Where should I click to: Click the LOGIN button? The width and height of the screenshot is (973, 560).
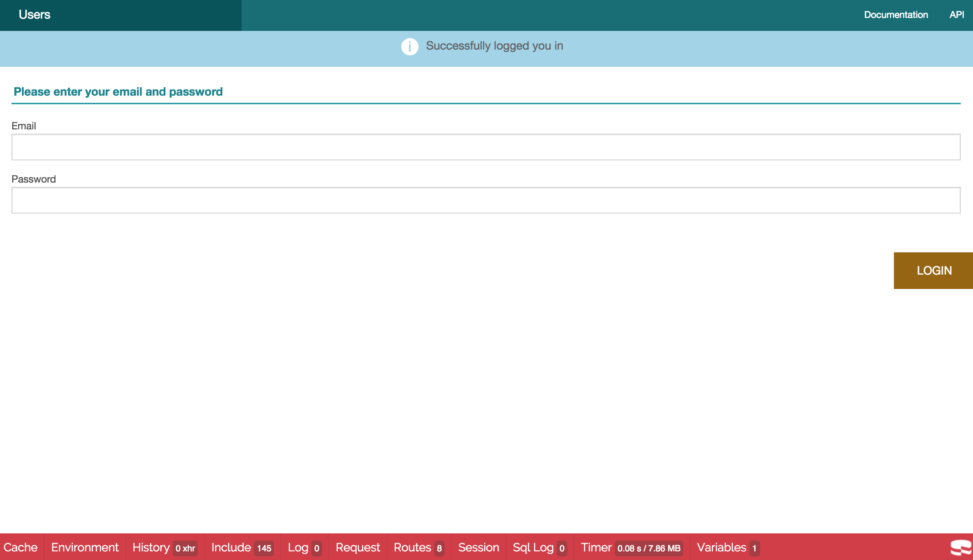point(933,270)
